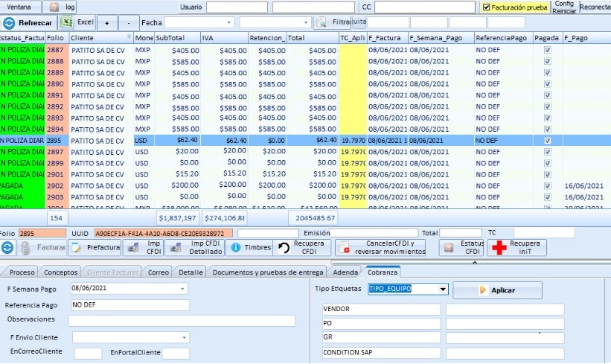Click the Aplicar button
Viewport: 611px width, 364px height.
coord(497,290)
